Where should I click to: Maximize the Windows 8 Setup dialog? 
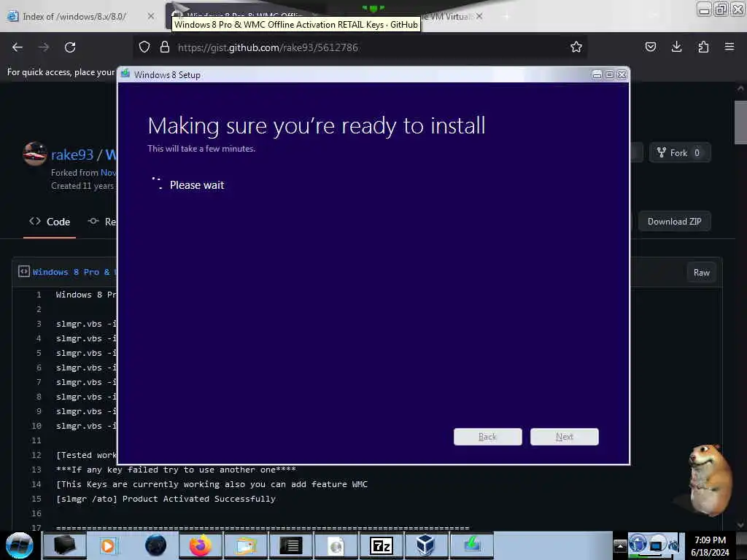609,74
